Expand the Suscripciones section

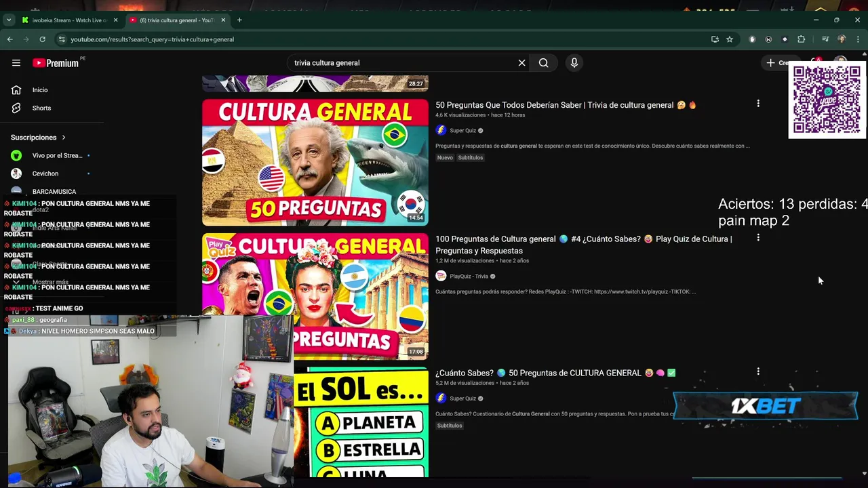pos(39,138)
